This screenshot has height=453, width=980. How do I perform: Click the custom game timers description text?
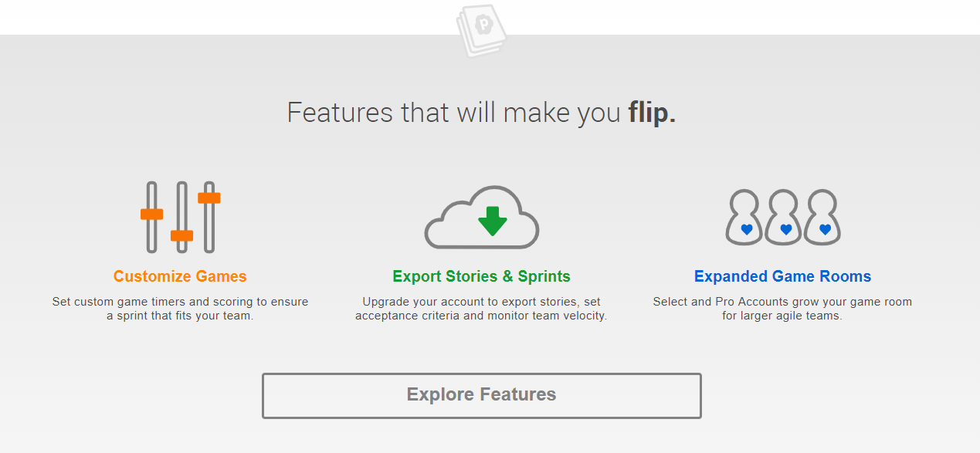(180, 309)
